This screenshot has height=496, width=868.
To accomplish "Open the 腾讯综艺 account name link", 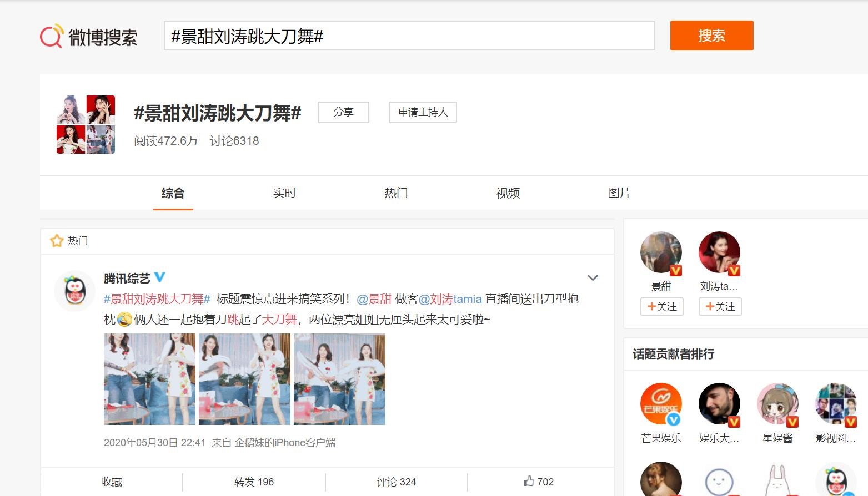I will click(127, 278).
